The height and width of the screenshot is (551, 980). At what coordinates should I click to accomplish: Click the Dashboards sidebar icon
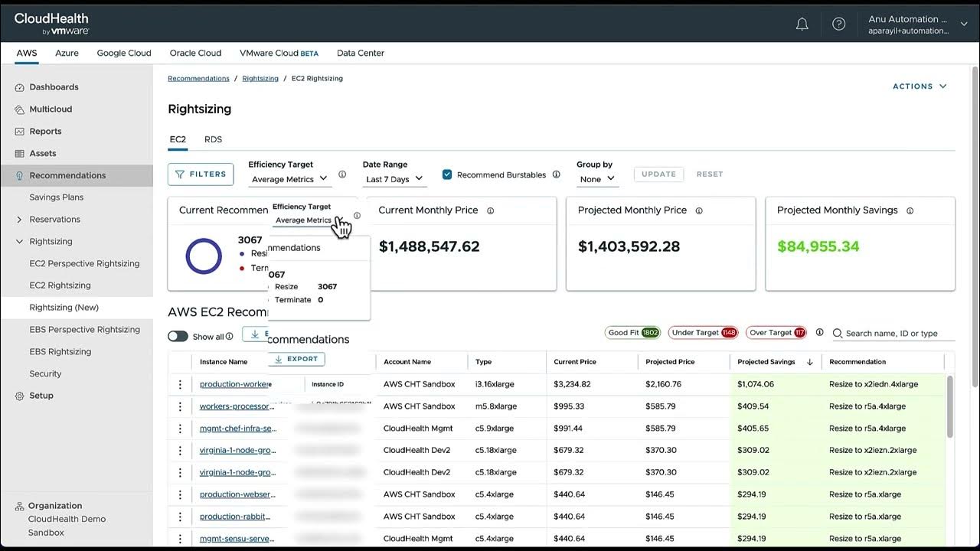pos(20,87)
